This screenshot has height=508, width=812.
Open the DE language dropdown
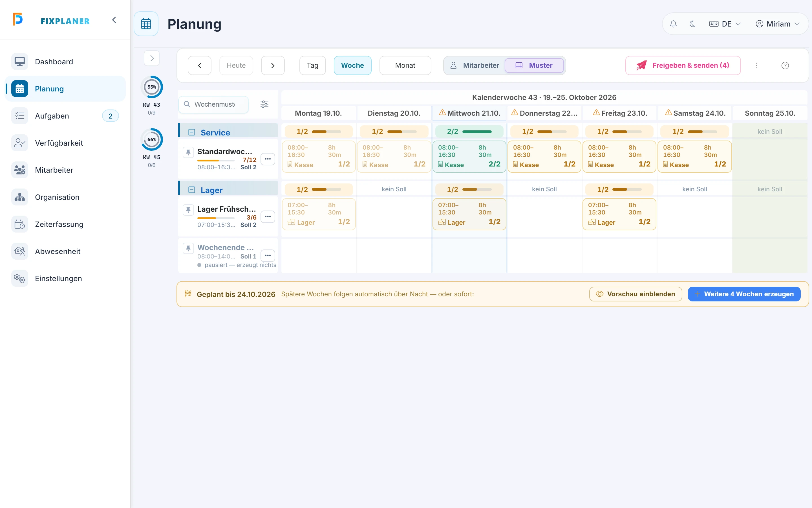(x=725, y=24)
